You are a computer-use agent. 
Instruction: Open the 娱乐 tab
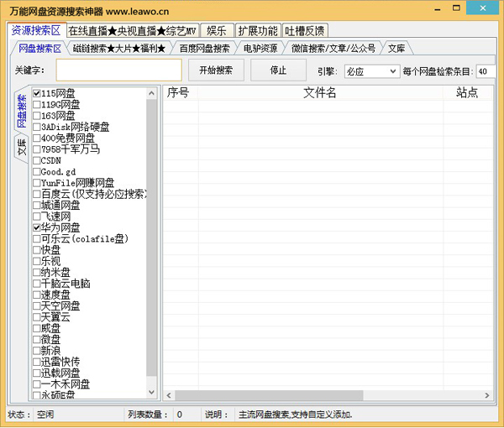(x=217, y=31)
